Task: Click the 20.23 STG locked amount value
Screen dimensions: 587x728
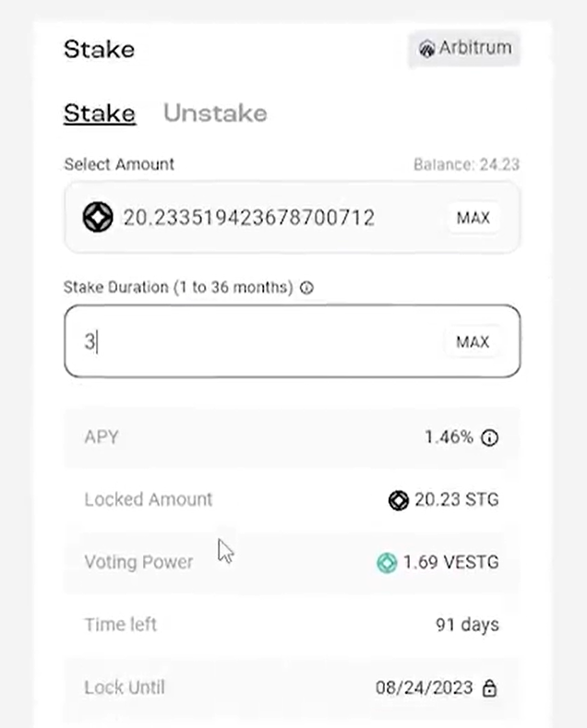Action: point(457,500)
